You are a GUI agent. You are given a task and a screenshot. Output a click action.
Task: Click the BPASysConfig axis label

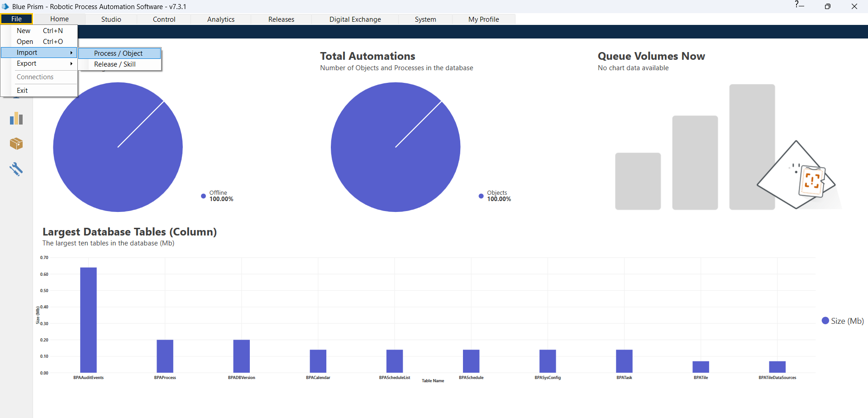click(548, 378)
